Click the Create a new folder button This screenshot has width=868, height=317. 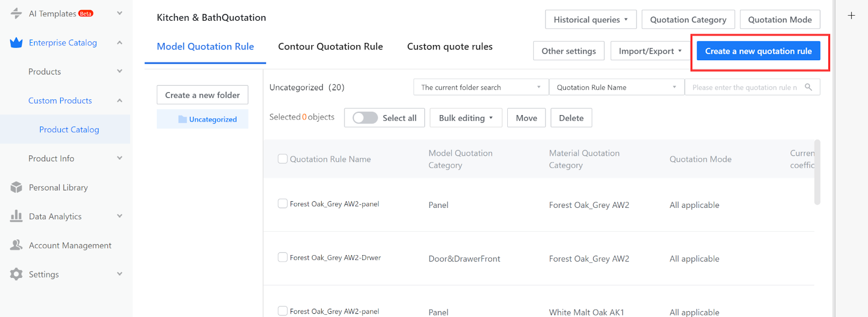(202, 95)
